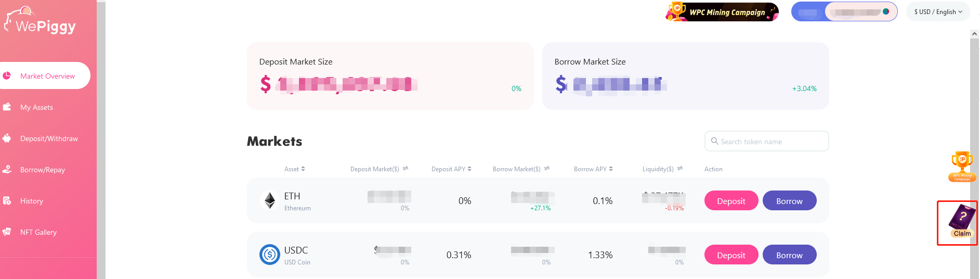Toggle Deposit Market($) column switch
Image resolution: width=980 pixels, height=279 pixels.
[x=406, y=169]
